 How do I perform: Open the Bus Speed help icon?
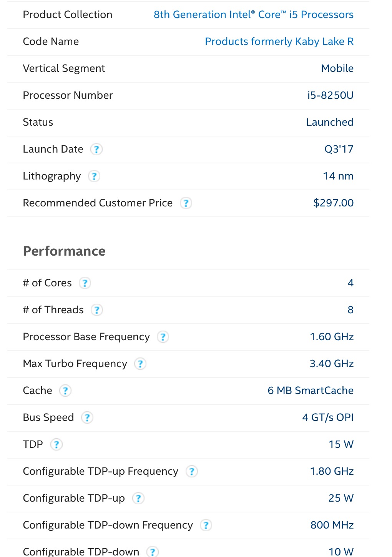tap(87, 417)
